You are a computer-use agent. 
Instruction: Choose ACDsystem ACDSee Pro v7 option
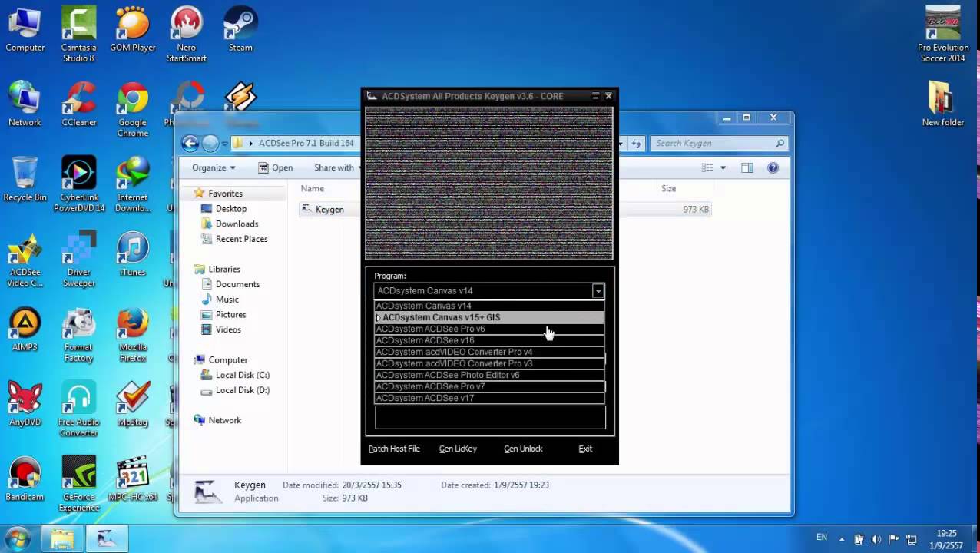489,386
